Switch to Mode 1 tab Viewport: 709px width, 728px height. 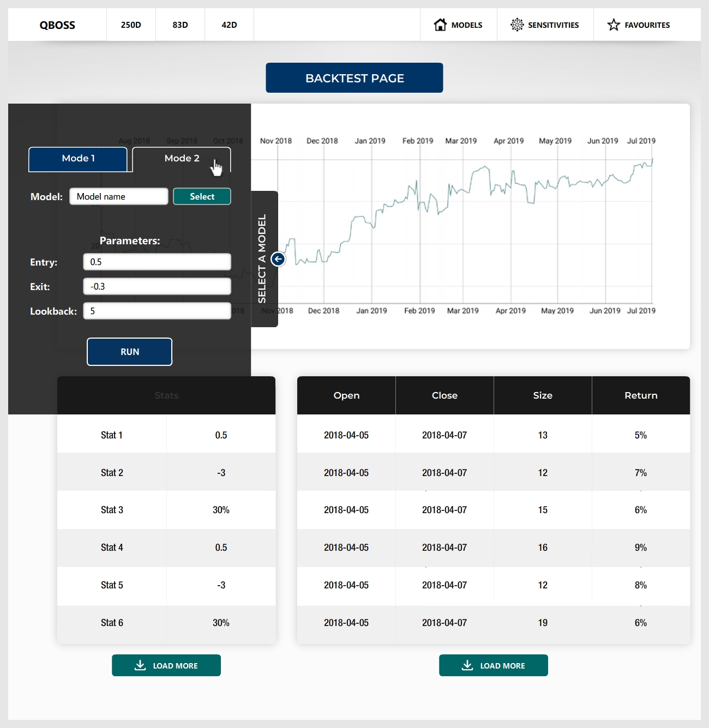(x=78, y=159)
